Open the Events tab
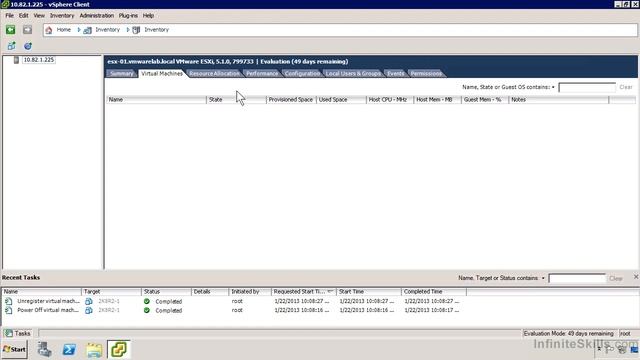640x360 pixels. tap(396, 73)
